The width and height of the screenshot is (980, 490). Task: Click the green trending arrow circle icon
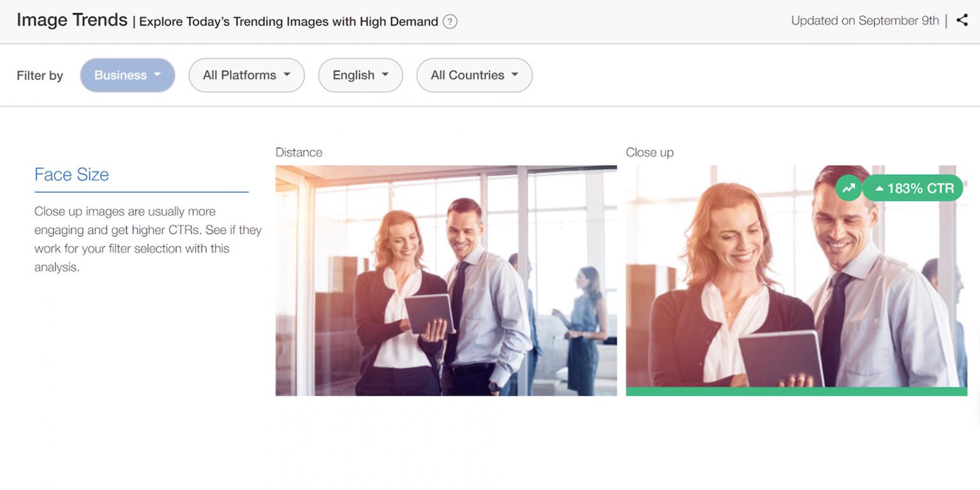(848, 188)
